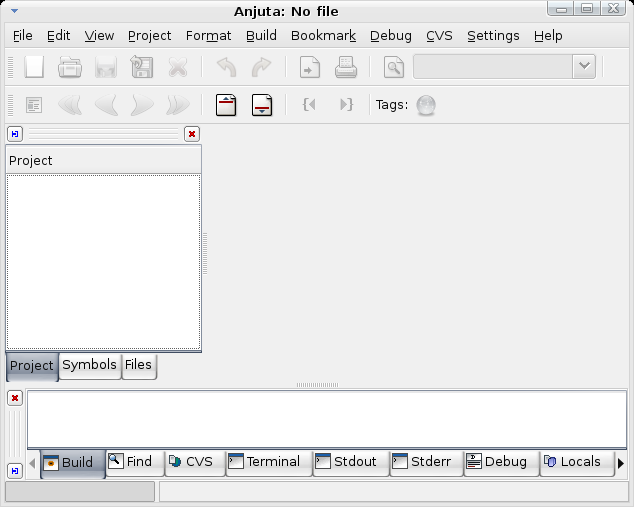634x507 pixels.
Task: Open the search text combo dropdown arrow
Action: tap(584, 66)
